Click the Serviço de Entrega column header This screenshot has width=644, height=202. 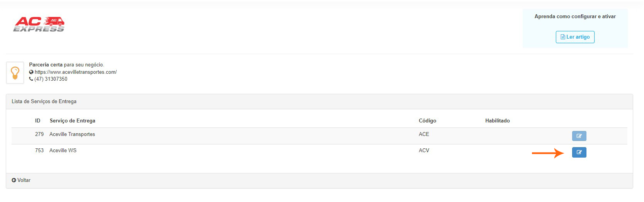[72, 121]
